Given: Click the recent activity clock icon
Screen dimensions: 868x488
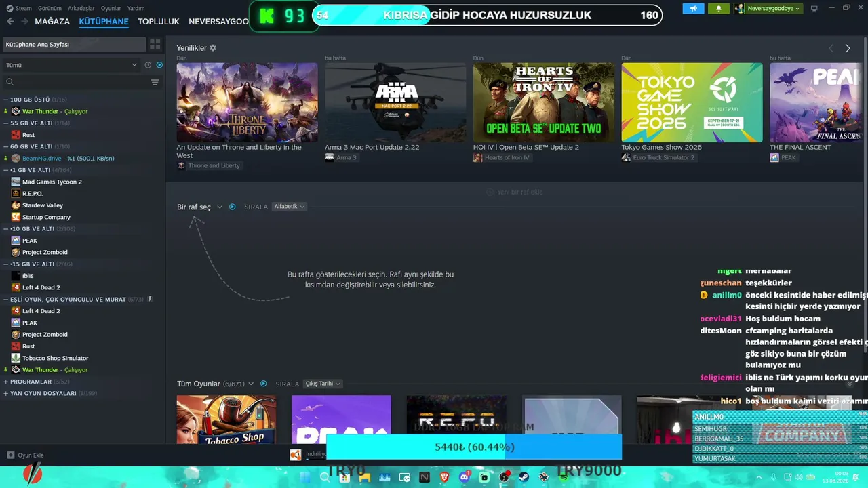Looking at the screenshot, I should point(148,65).
